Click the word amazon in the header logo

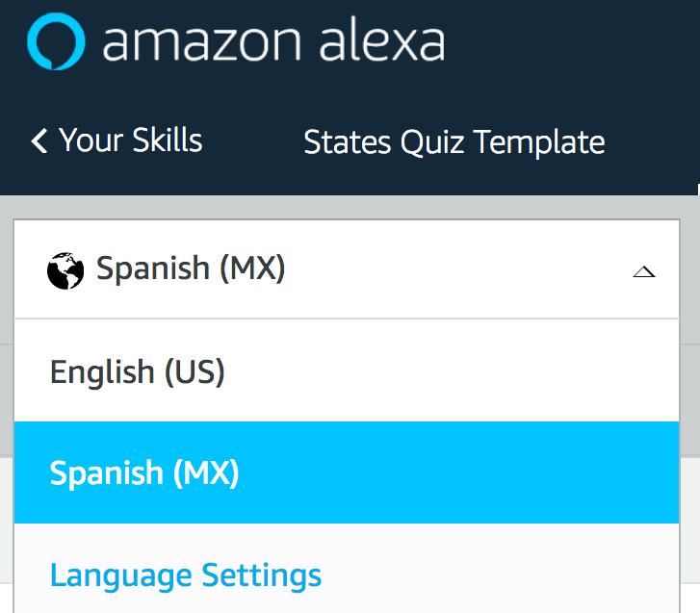pyautogui.click(x=202, y=43)
